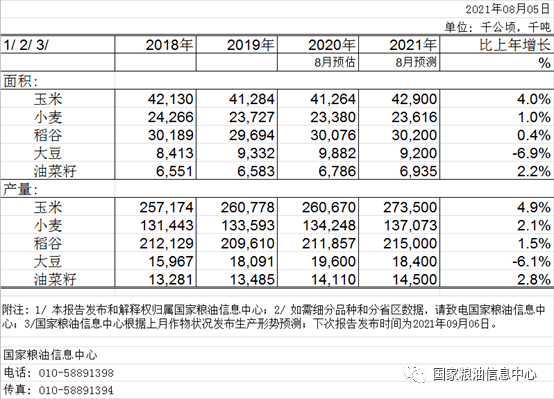This screenshot has width=554, height=399.
Task: Click the date 2021年08月05日 at top
Action: pyautogui.click(x=508, y=9)
